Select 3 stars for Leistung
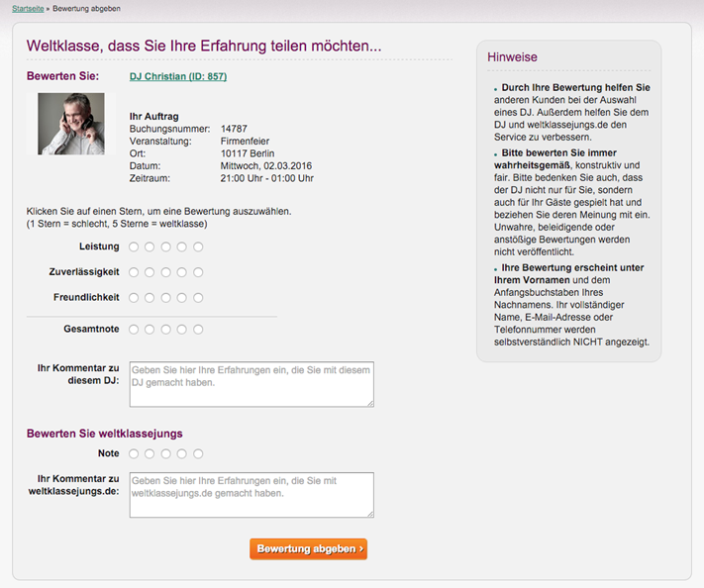 165,246
